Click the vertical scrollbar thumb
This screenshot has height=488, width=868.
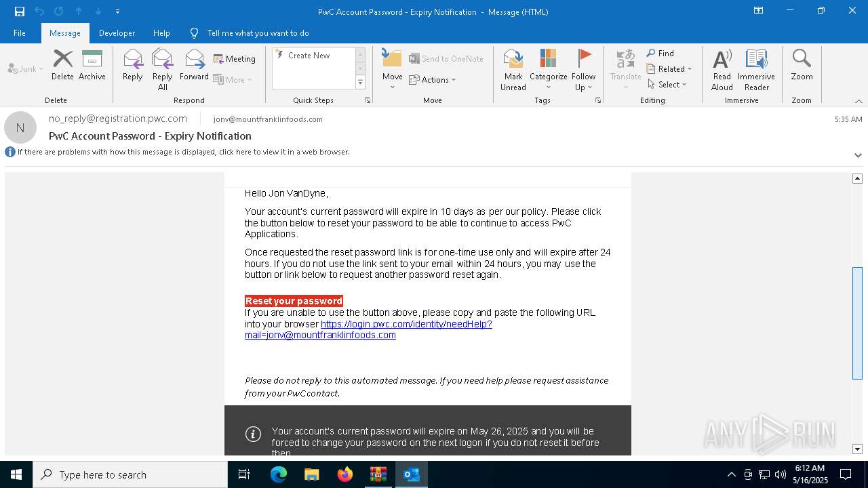tap(857, 323)
